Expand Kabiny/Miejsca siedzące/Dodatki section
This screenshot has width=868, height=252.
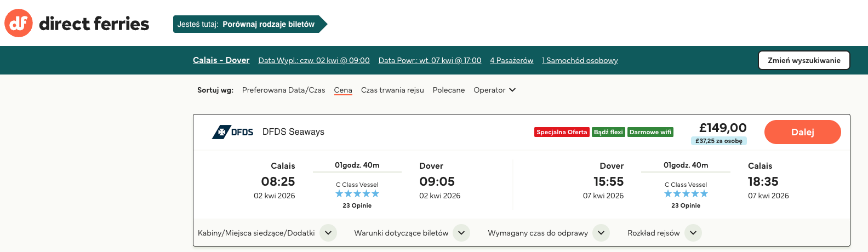pyautogui.click(x=328, y=233)
